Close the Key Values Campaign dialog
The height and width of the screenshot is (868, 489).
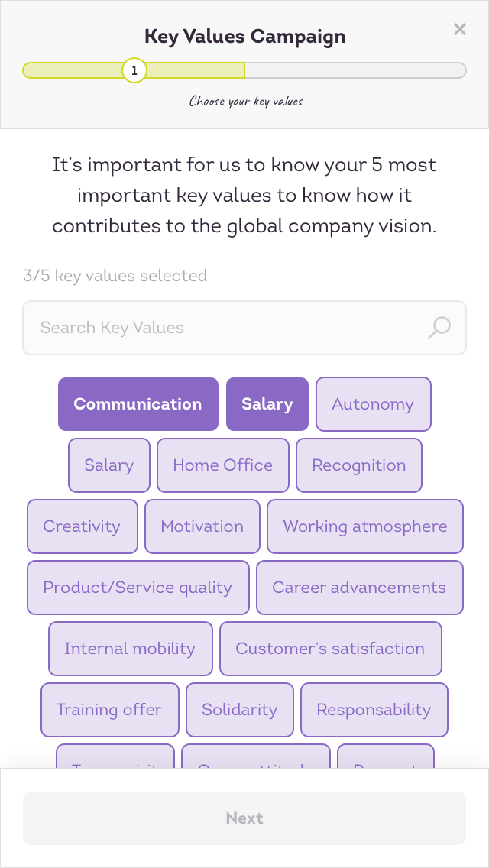point(459,30)
